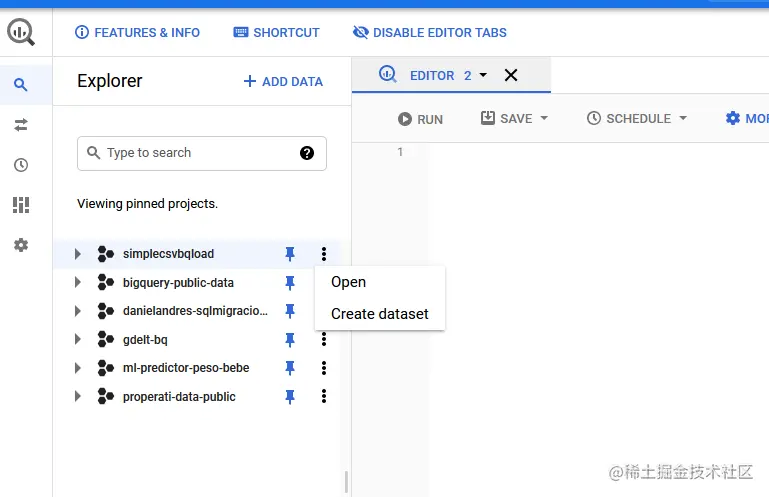Open Scheduled queries clock sidebar icon
769x497 pixels.
pyautogui.click(x=21, y=165)
